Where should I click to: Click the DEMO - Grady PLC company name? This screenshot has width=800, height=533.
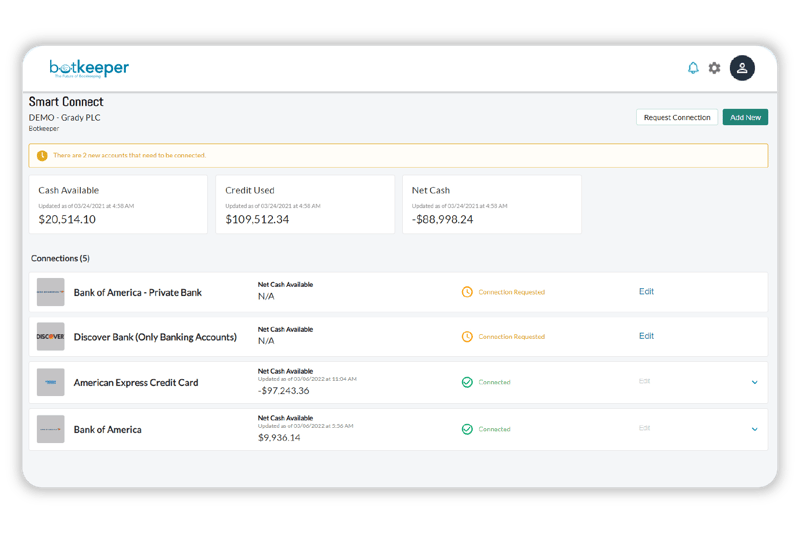64,117
